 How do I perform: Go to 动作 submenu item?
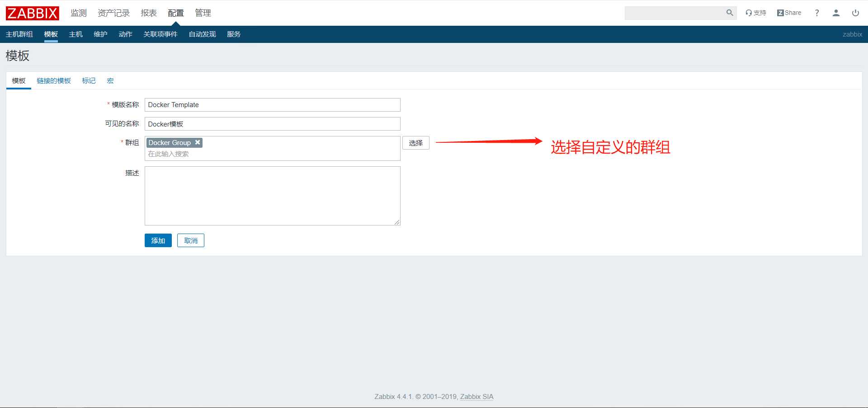click(125, 34)
